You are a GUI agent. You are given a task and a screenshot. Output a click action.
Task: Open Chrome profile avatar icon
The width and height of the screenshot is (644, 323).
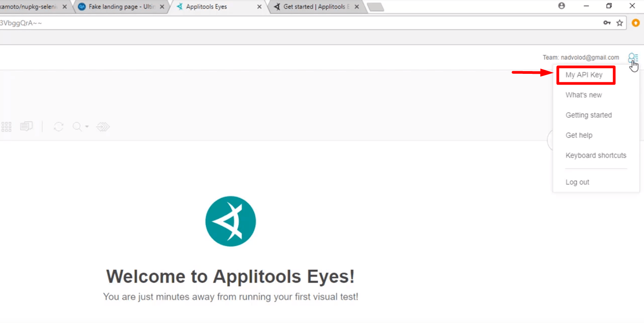click(562, 6)
